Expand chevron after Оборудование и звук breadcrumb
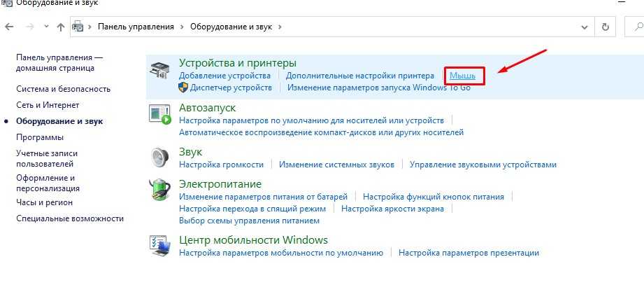This screenshot has width=644, height=306. (280, 27)
